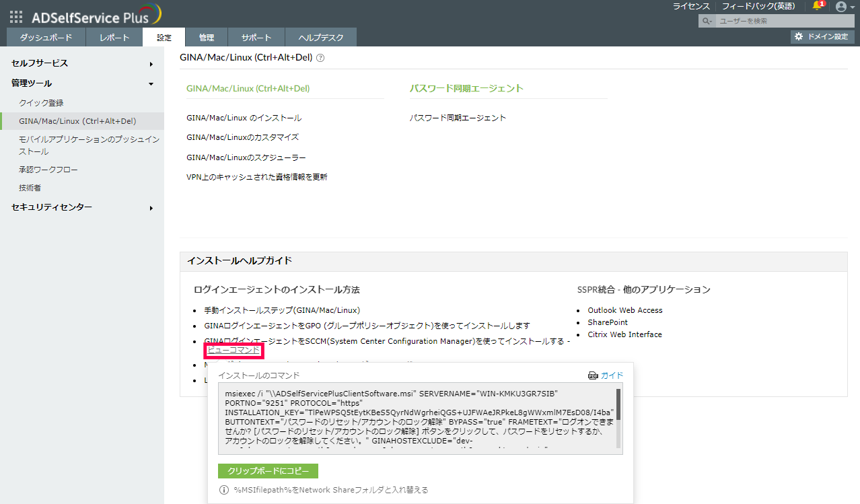Viewport: 860px width, 504px height.
Task: Open 承認ワークフロー in the sidebar
Action: pyautogui.click(x=48, y=170)
